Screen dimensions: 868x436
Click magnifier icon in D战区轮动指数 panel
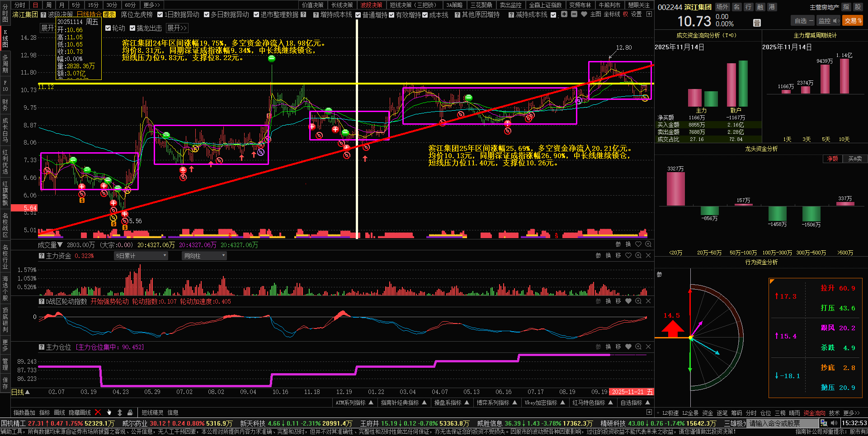(x=638, y=301)
